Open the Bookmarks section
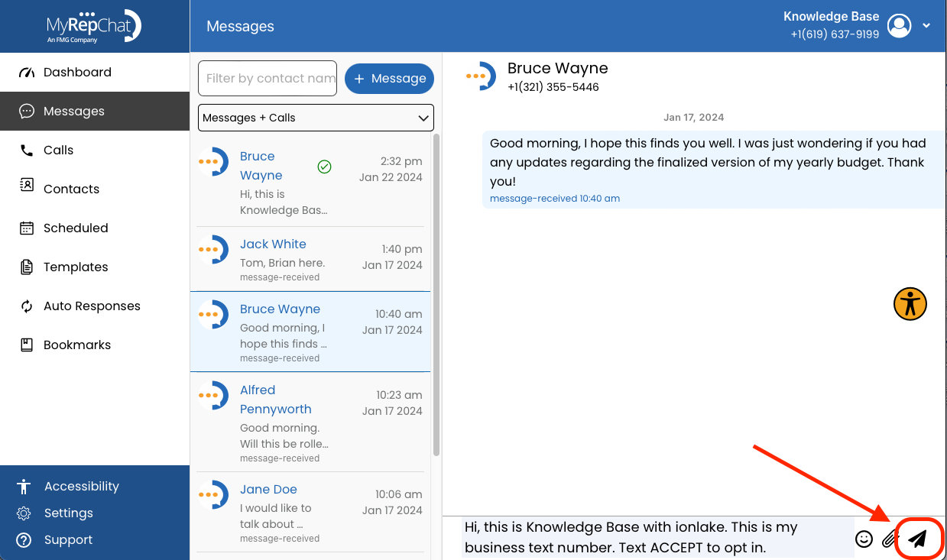The image size is (947, 560). [75, 345]
